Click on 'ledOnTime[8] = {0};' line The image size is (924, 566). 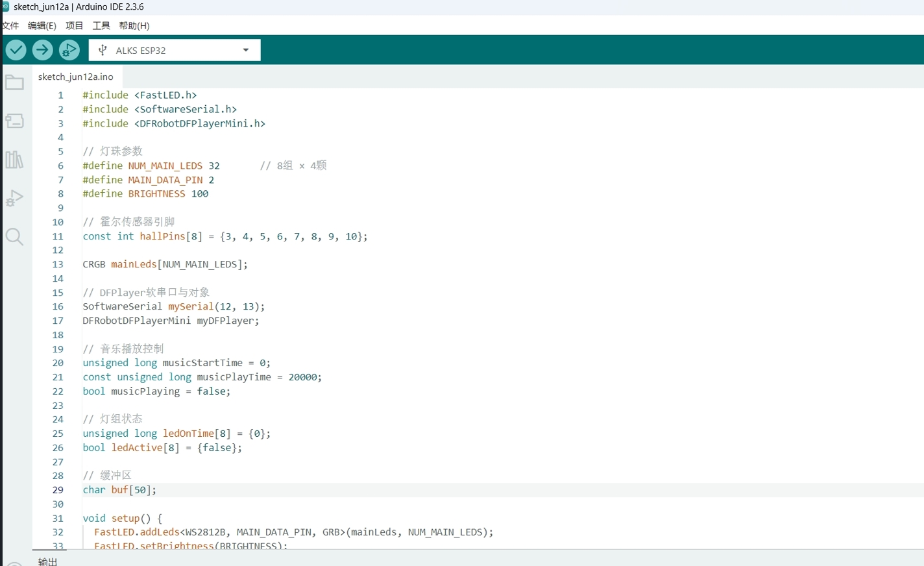pos(176,434)
